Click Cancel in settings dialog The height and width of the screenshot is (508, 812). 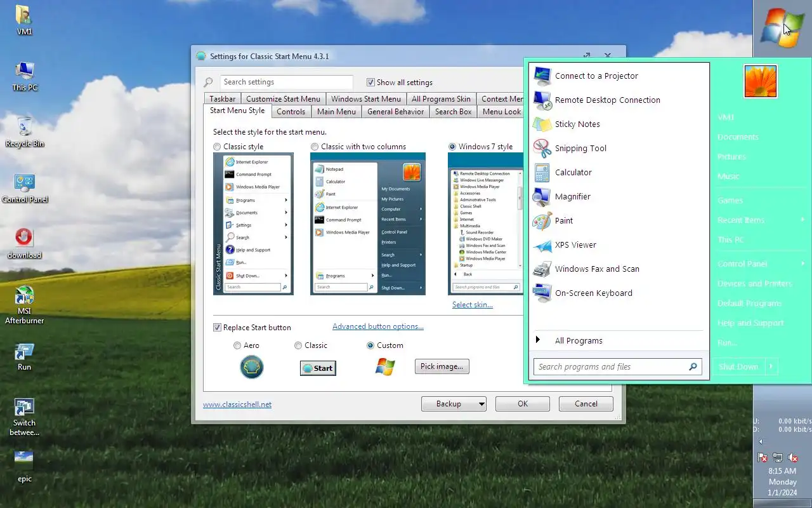(x=586, y=404)
